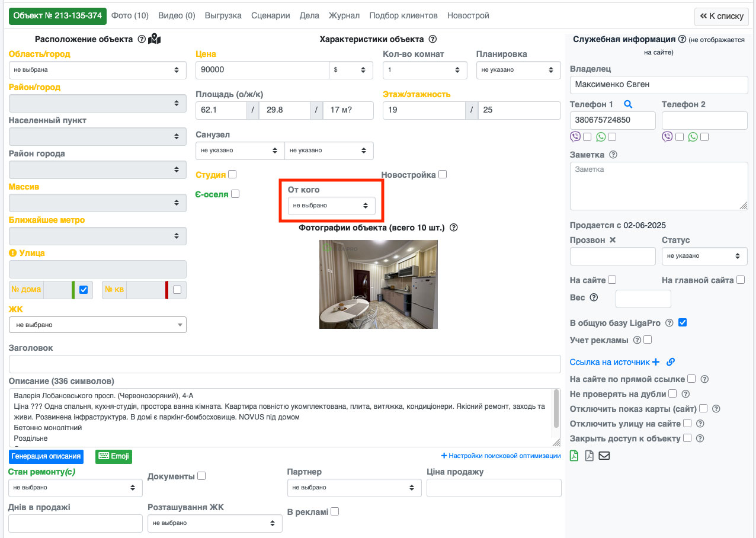Viewport: 756px width, 538px height.
Task: Open the Подбор клиентов tab
Action: click(403, 16)
